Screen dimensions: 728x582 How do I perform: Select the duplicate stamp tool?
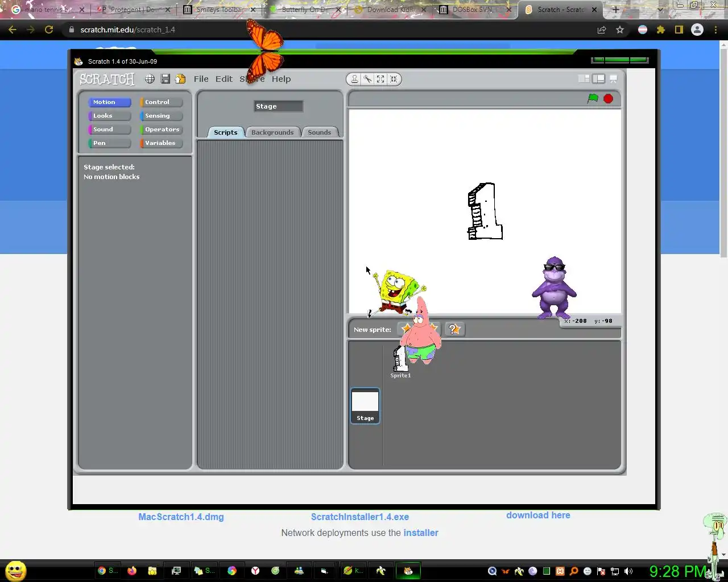[x=354, y=79]
